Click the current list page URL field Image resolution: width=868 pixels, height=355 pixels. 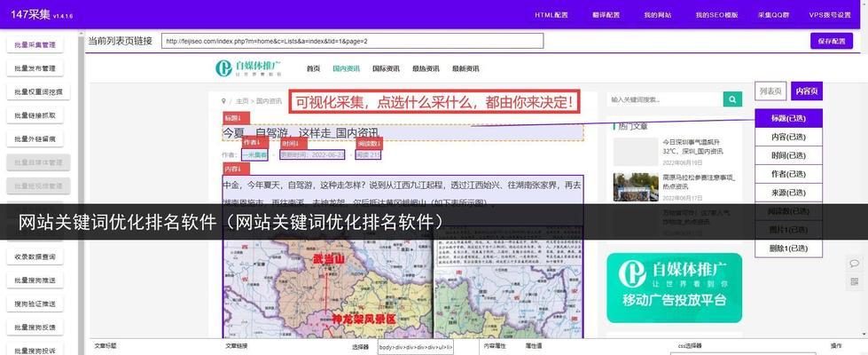point(352,41)
